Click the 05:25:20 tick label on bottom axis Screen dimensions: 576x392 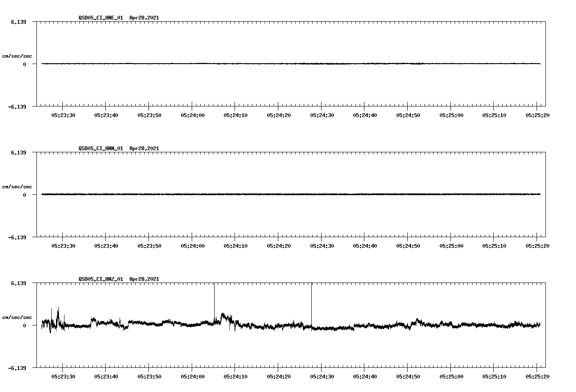[537, 375]
